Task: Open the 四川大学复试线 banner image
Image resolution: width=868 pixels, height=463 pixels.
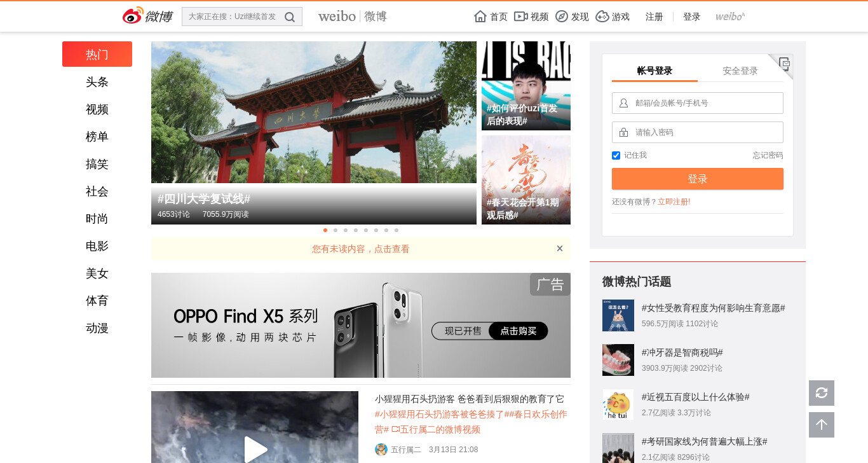Action: click(x=314, y=133)
